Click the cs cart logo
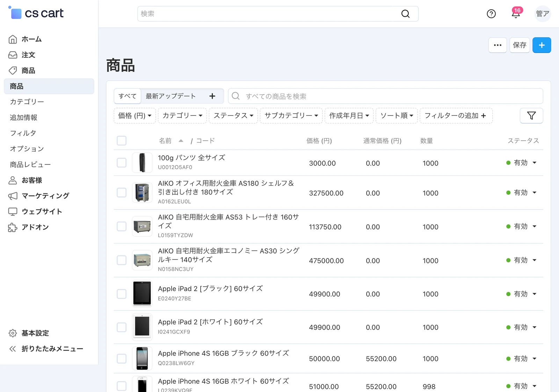 point(36,13)
